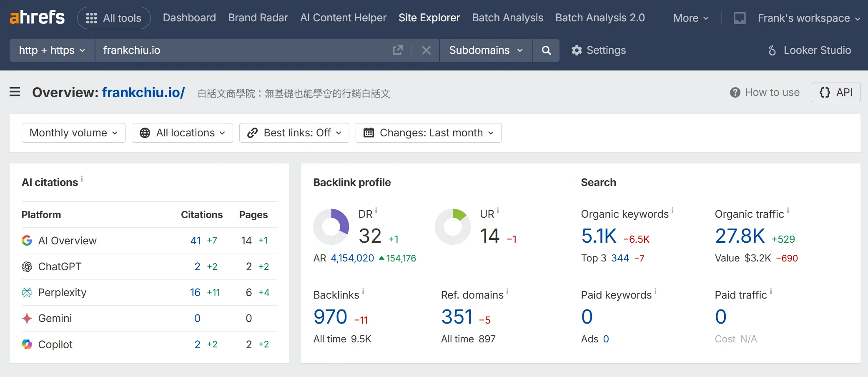This screenshot has height=377, width=868.
Task: Open Settings via the gear icon
Action: click(577, 50)
